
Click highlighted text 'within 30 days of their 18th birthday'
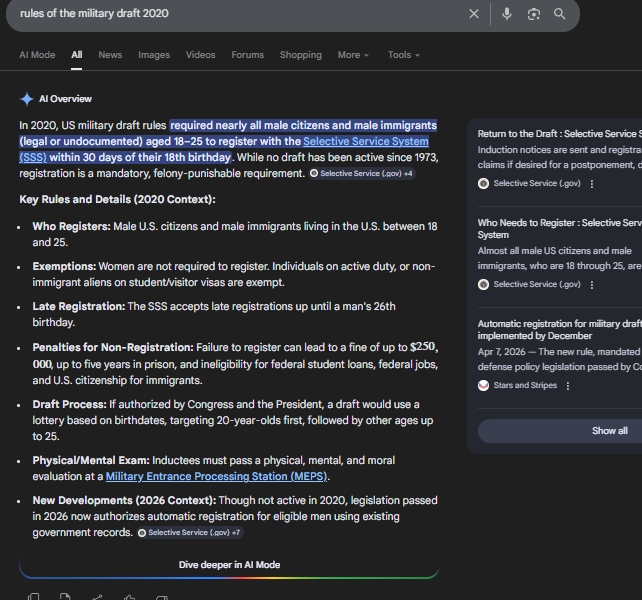click(140, 157)
